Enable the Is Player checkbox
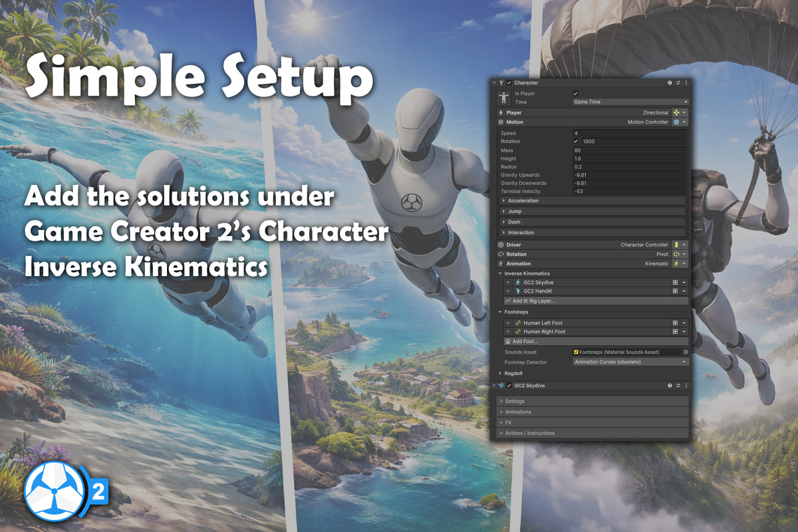This screenshot has width=798, height=532. pos(575,93)
